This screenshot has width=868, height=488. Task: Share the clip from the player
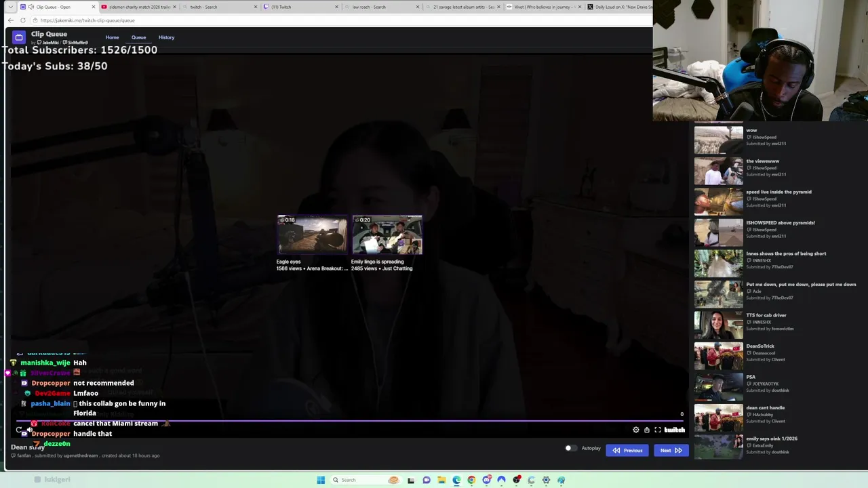647,430
